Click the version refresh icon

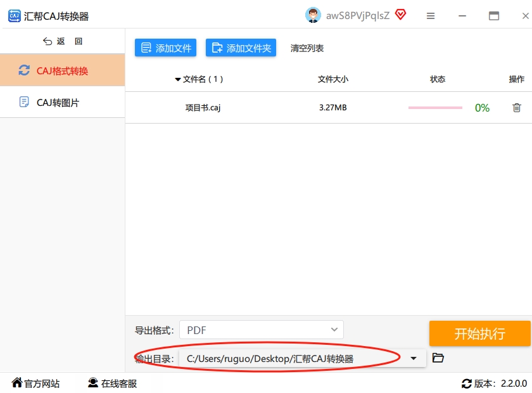click(x=467, y=383)
